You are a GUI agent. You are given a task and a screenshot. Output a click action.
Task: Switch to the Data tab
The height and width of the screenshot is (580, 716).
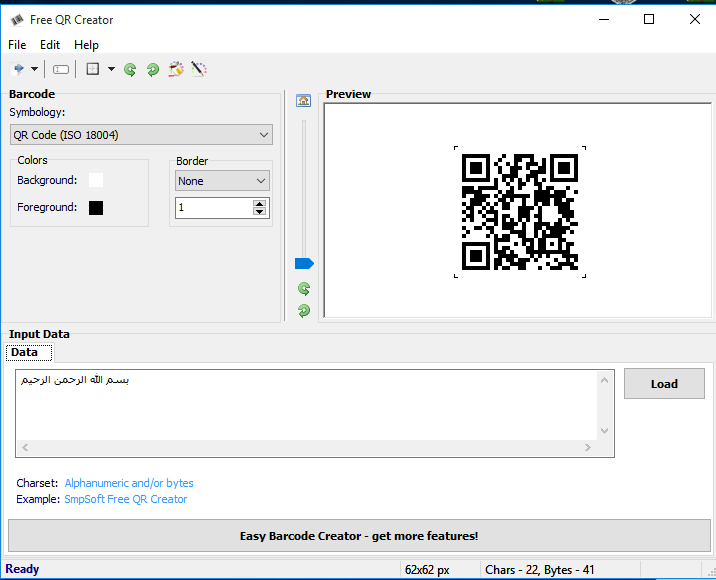(29, 352)
